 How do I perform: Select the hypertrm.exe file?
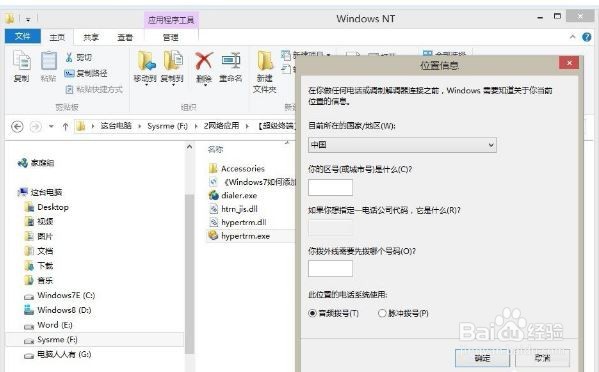coord(239,236)
